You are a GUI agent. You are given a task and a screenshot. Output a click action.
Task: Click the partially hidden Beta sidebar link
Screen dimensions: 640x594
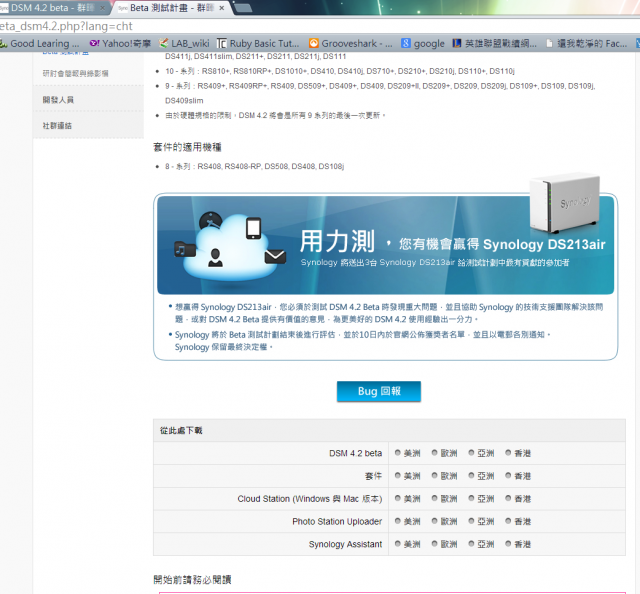(x=65, y=53)
